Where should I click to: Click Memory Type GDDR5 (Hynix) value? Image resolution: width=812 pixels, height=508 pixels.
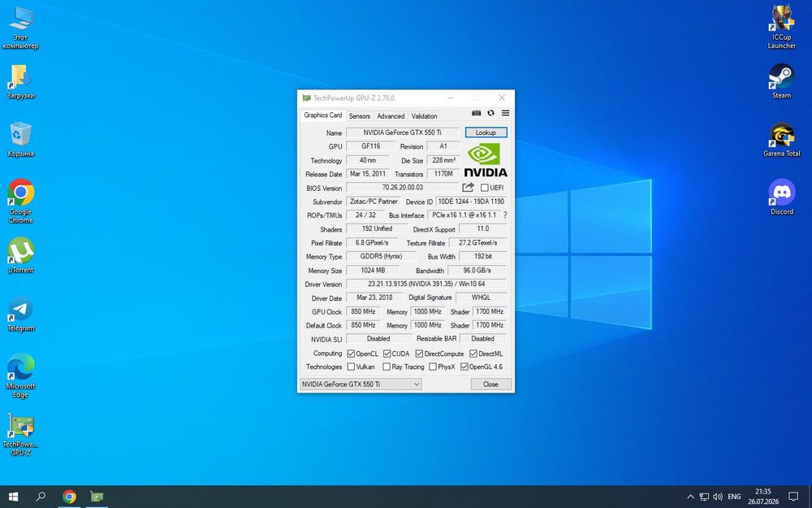(x=381, y=256)
